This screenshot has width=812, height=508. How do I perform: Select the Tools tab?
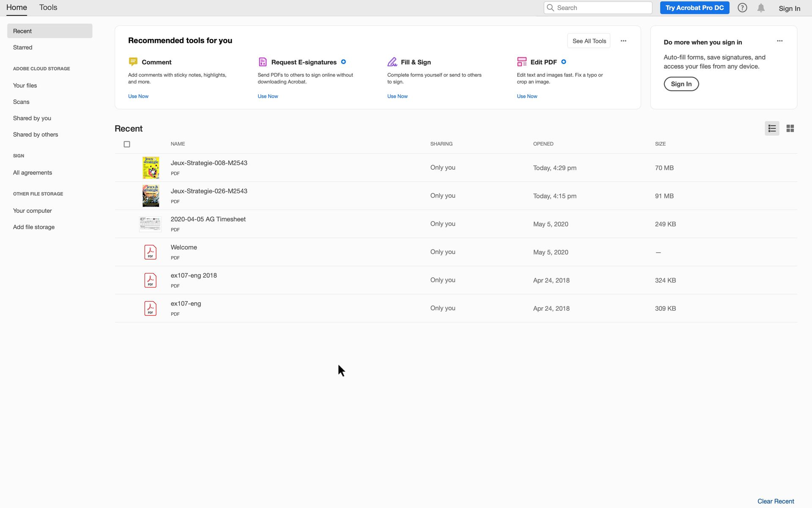(x=48, y=7)
